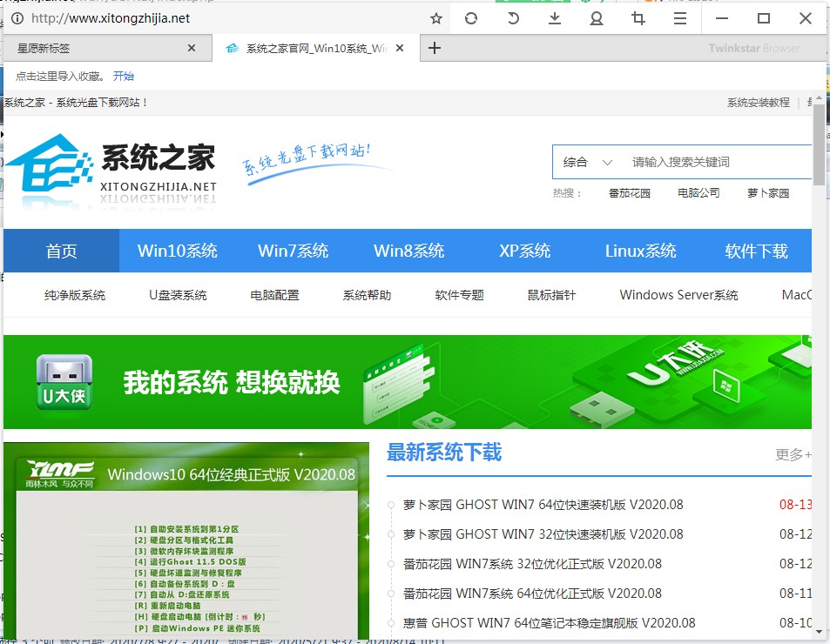Select 纯净版系统 in sub-navigation
830x644 pixels.
[75, 295]
